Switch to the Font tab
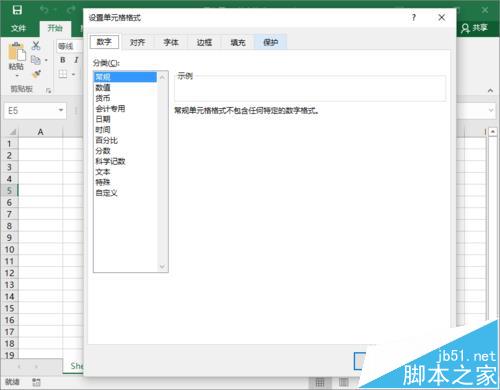The width and height of the screenshot is (500, 390). (x=171, y=42)
